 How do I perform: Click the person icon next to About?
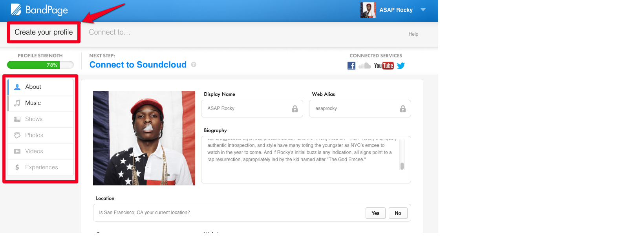(17, 87)
